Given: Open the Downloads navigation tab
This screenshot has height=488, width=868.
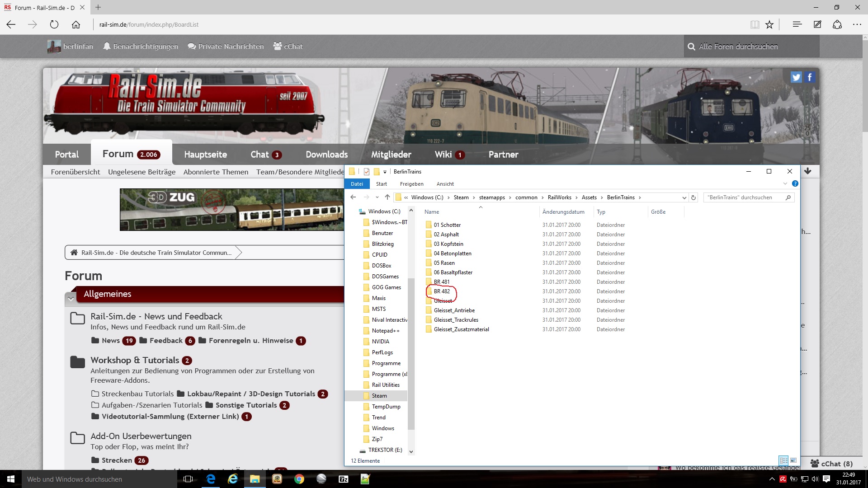Looking at the screenshot, I should 326,155.
